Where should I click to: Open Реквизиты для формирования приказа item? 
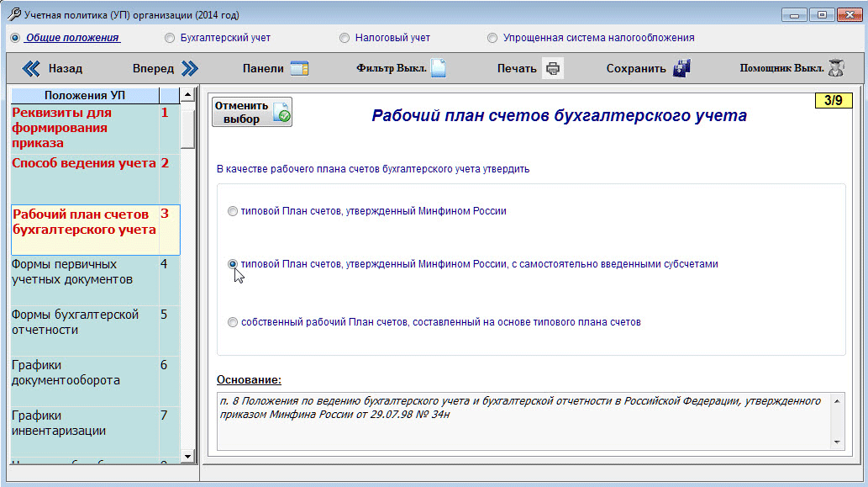(x=95, y=128)
